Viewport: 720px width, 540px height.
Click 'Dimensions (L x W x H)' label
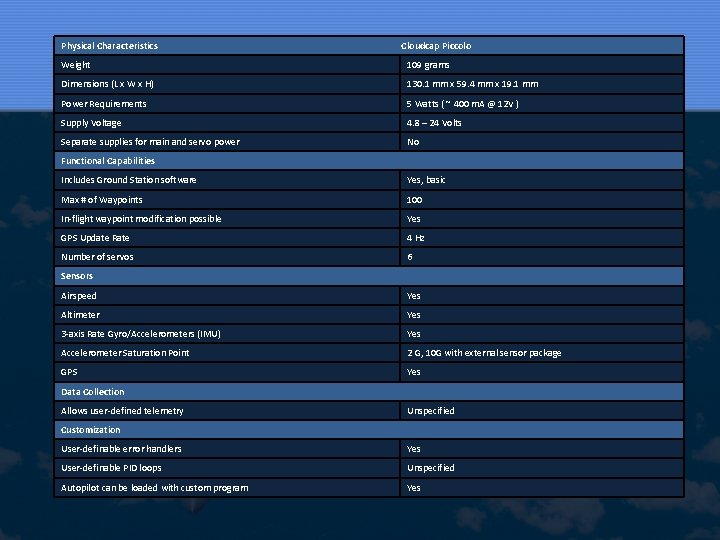(107, 84)
